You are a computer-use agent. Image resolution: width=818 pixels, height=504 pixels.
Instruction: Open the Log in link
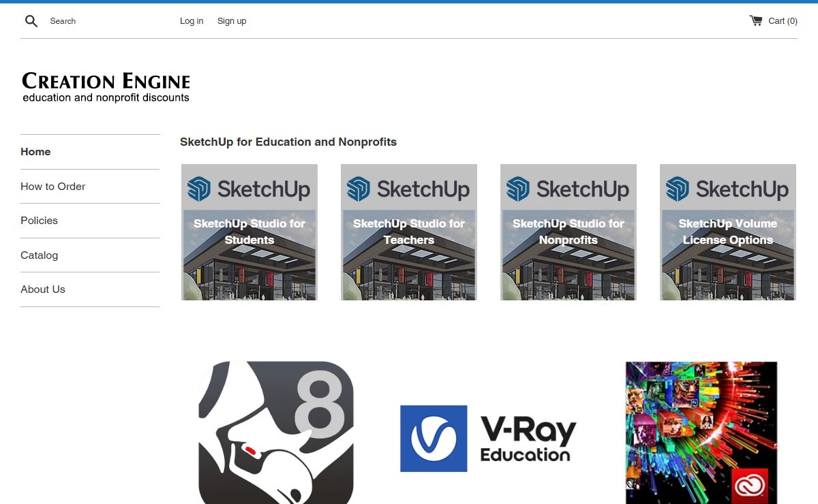pyautogui.click(x=192, y=21)
